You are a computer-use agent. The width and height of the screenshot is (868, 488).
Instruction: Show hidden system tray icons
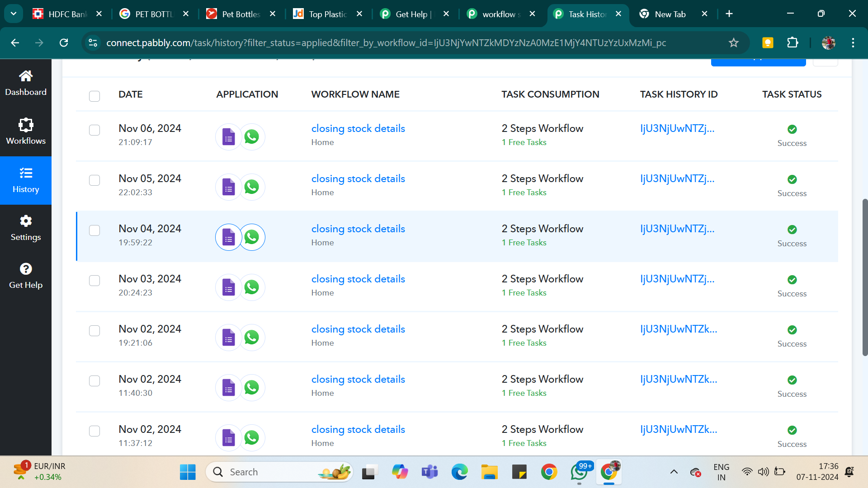click(674, 472)
